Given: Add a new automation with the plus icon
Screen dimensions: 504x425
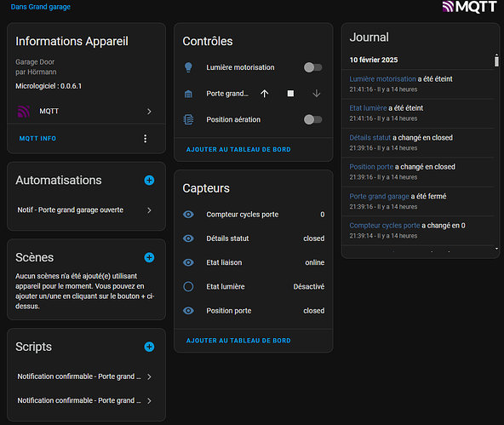Looking at the screenshot, I should coord(149,181).
